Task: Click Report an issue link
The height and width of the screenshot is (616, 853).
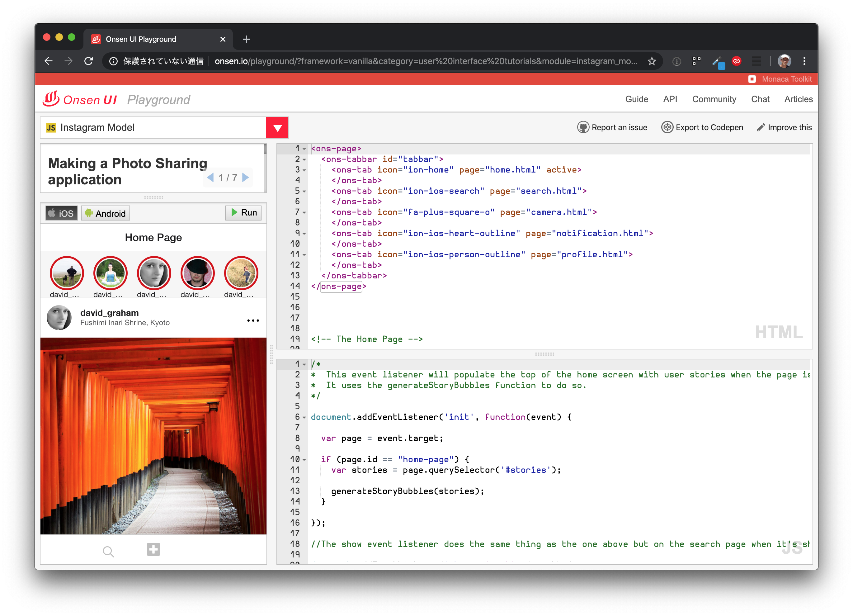Action: [x=612, y=128]
